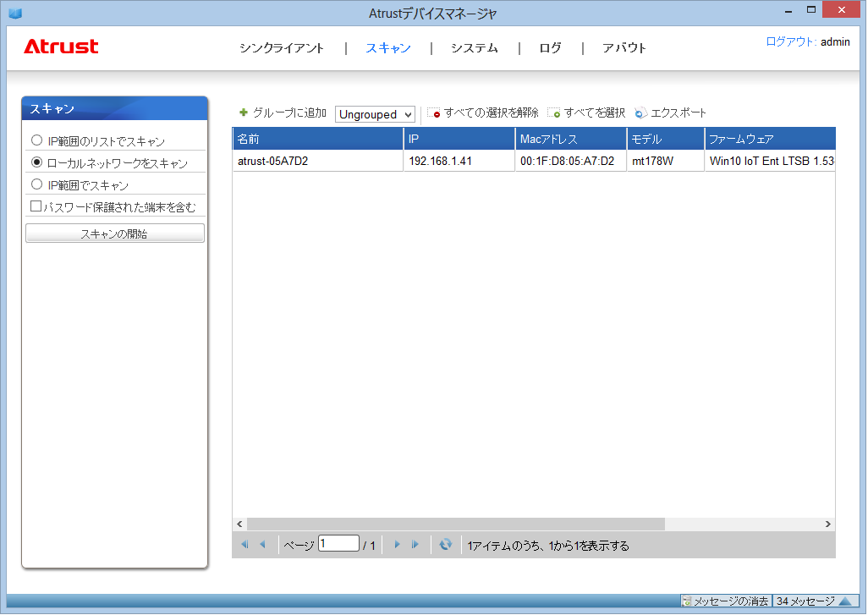Click the refresh icon in pager
This screenshot has width=868, height=615.
pos(446,545)
